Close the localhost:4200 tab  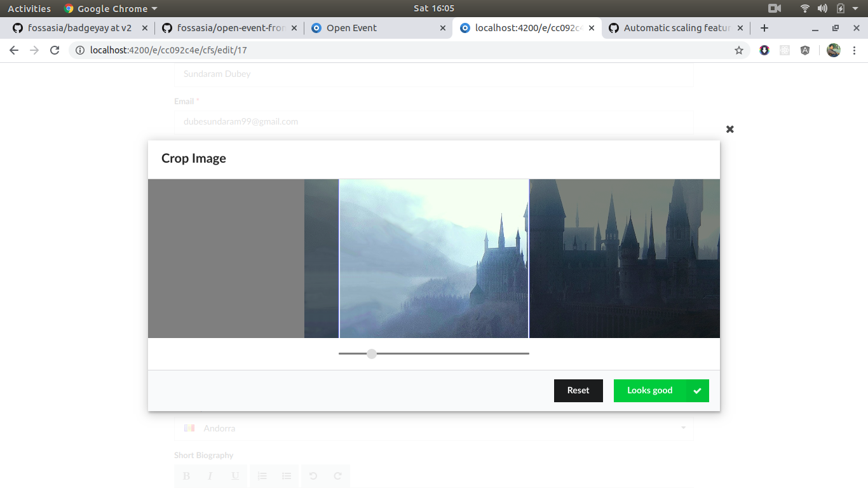592,28
